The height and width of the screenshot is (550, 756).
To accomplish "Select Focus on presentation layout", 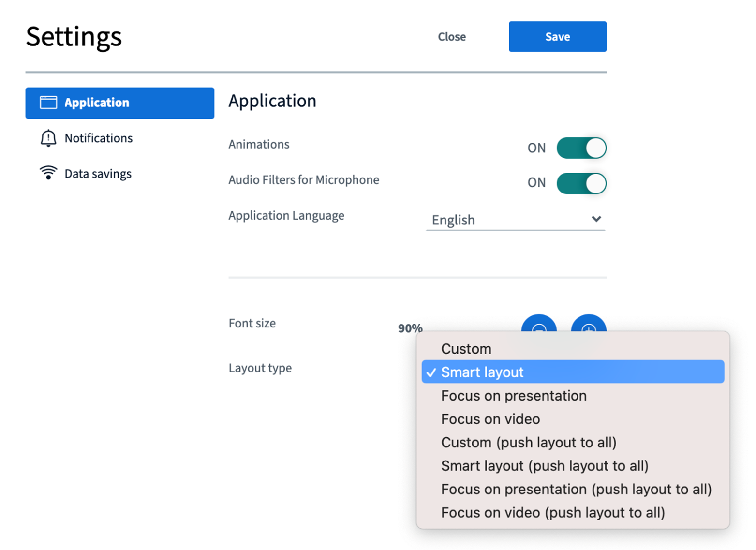I will [x=514, y=396].
